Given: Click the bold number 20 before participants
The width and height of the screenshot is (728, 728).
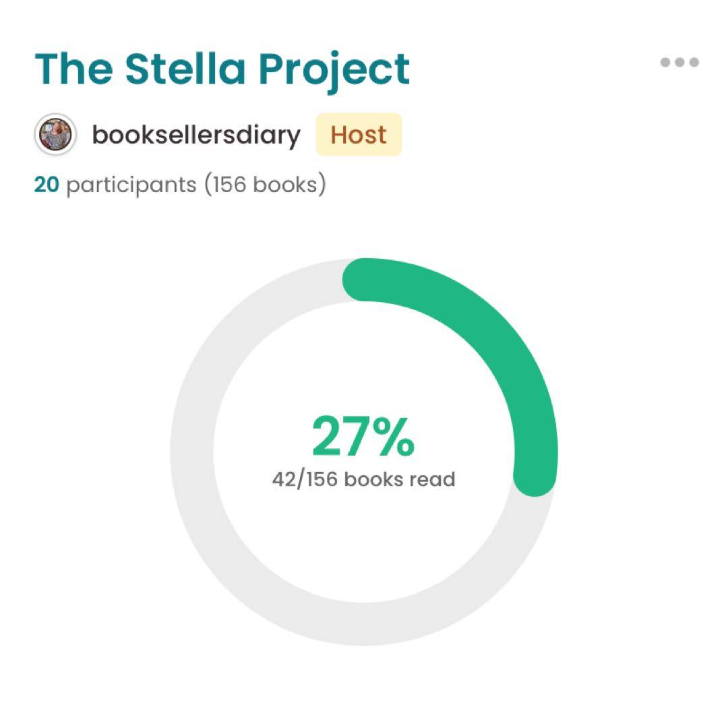Looking at the screenshot, I should [x=47, y=184].
